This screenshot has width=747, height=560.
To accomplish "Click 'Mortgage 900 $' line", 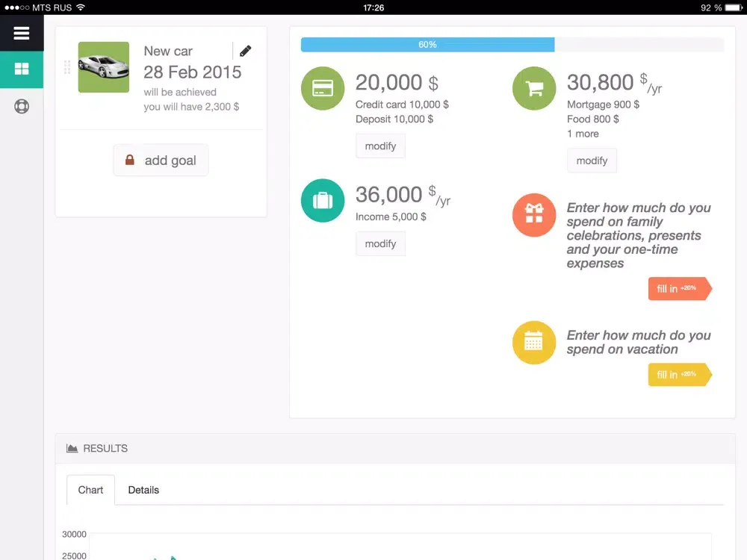I will pos(603,105).
